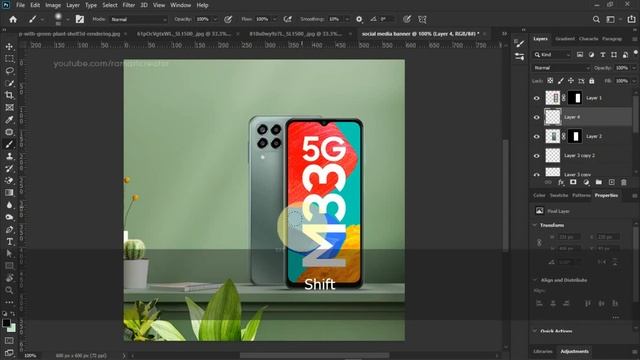Switch to the Gradients panel tab

pos(564,39)
